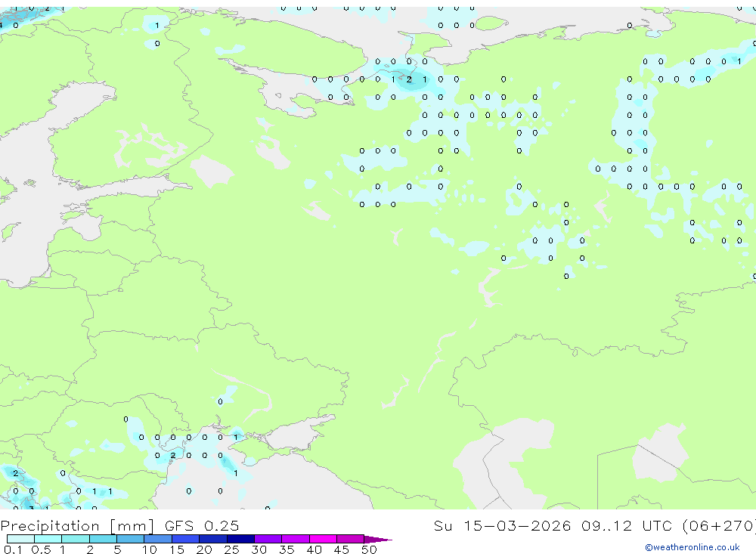Select the '35' legend scale label
Viewport: 756px width, 554px height.
pyautogui.click(x=287, y=549)
